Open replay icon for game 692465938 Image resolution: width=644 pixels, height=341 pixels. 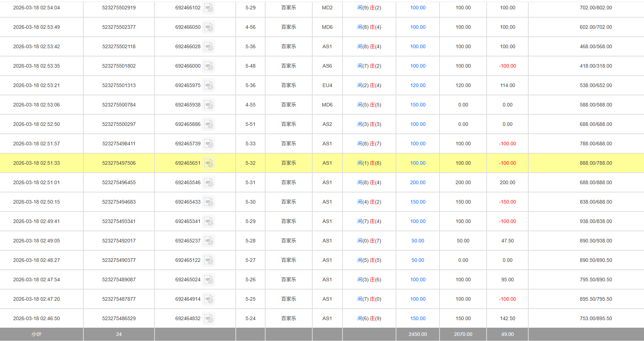pyautogui.click(x=208, y=105)
